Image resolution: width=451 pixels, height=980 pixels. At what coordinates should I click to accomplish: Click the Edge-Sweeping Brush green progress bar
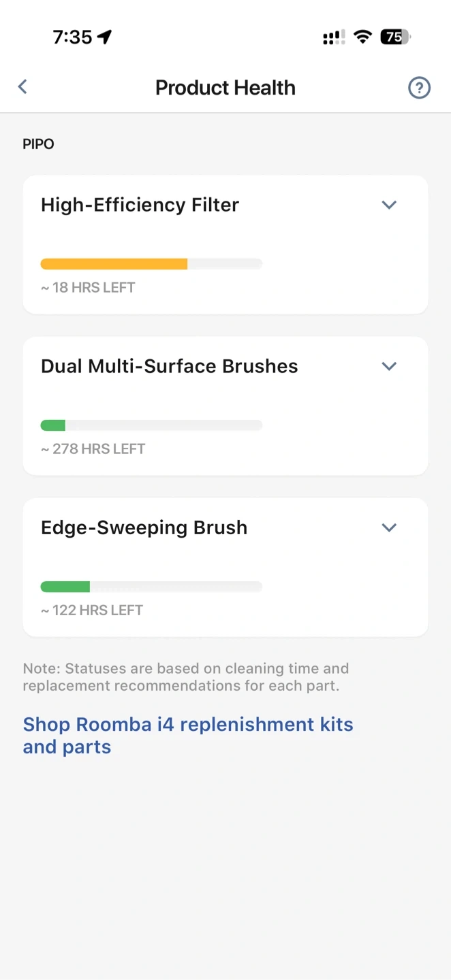(65, 587)
